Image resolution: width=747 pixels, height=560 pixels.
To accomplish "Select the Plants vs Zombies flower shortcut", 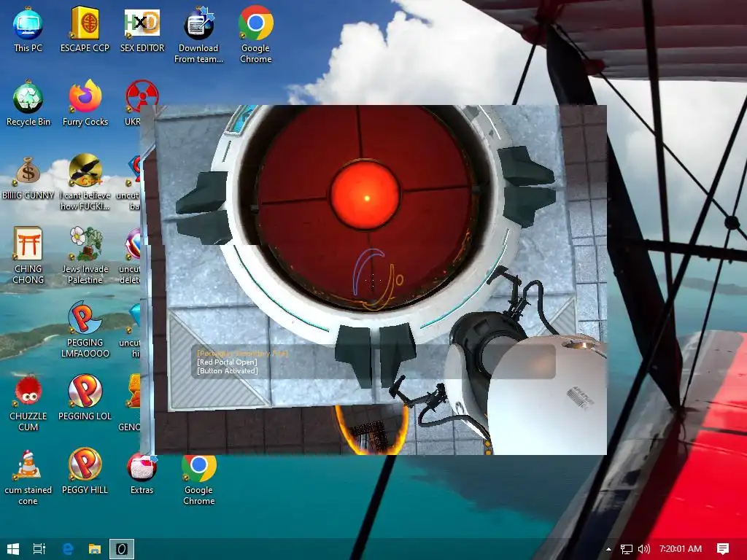I will pyautogui.click(x=85, y=256).
